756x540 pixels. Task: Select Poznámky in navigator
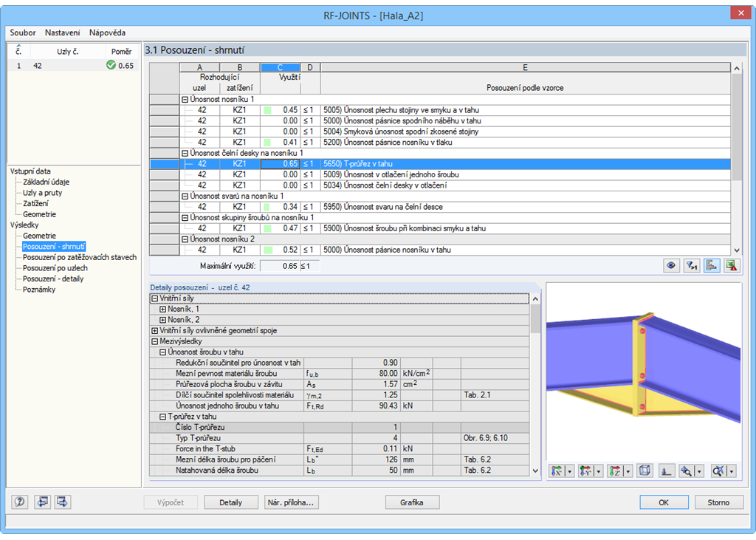click(39, 290)
